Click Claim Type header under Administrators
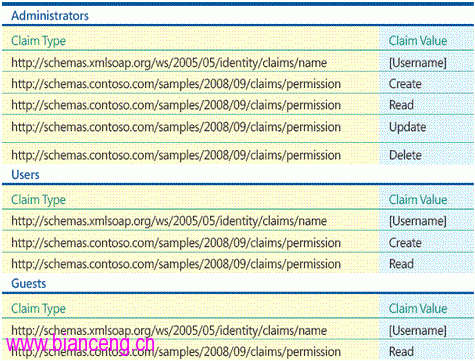Screen dimensions: 475x361 click(38, 41)
